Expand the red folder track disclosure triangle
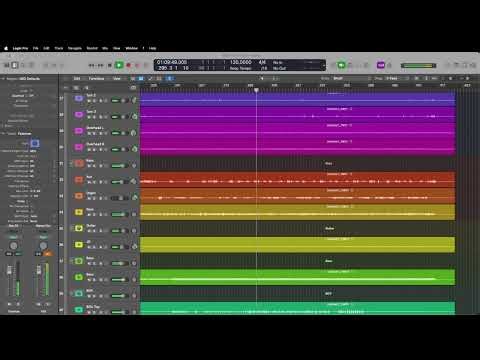 tap(71, 163)
